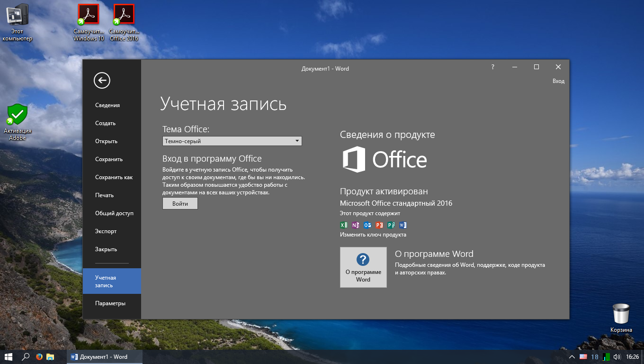This screenshot has width=644, height=364.
Task: Select the 'Самоучитель Office 2016' PDF shortcut
Action: [x=124, y=22]
